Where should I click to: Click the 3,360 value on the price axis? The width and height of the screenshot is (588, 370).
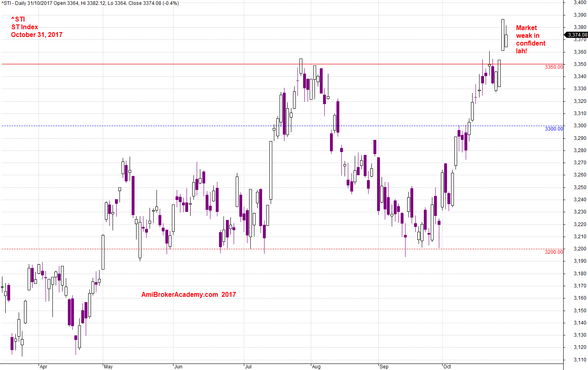(580, 52)
